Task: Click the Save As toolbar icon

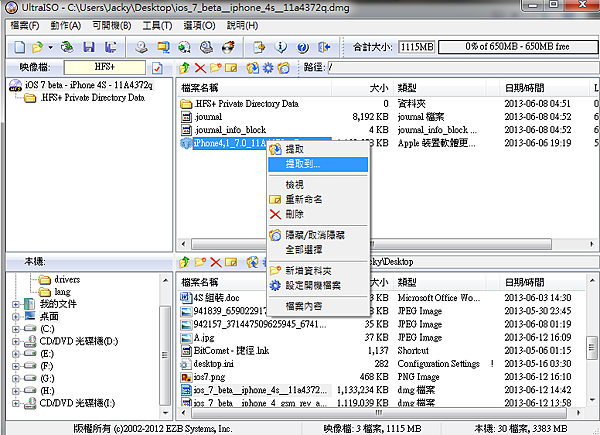Action: [111, 47]
